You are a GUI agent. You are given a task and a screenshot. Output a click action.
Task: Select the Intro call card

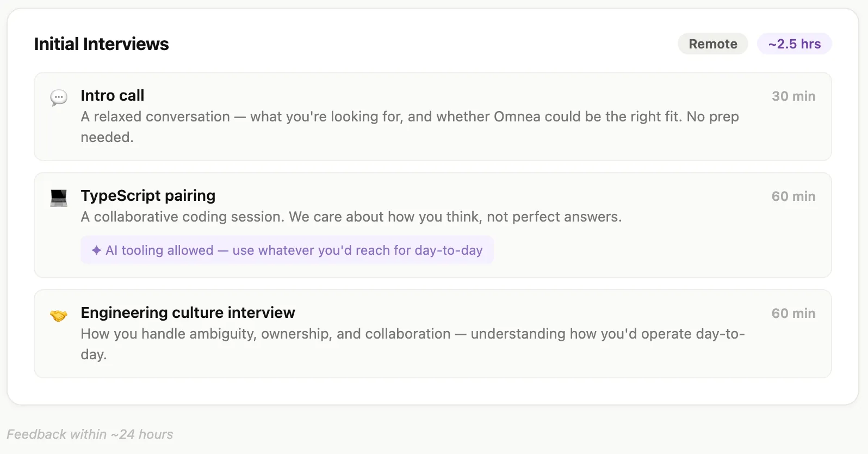point(433,116)
